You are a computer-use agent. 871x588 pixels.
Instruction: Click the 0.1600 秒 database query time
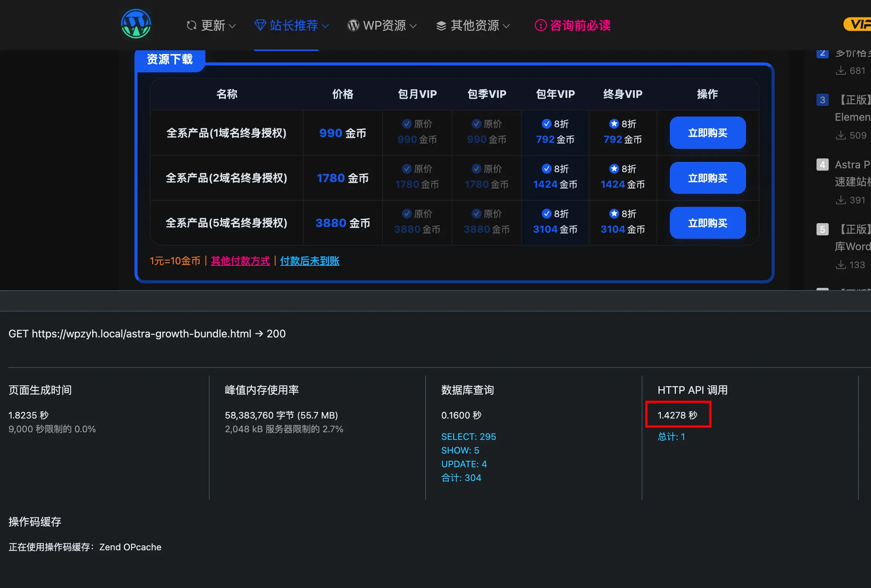click(461, 415)
